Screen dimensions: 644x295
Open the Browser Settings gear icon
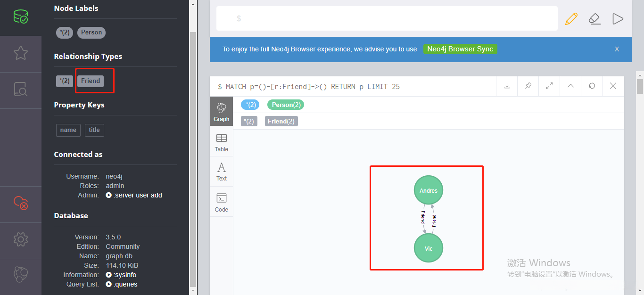pyautogui.click(x=21, y=239)
